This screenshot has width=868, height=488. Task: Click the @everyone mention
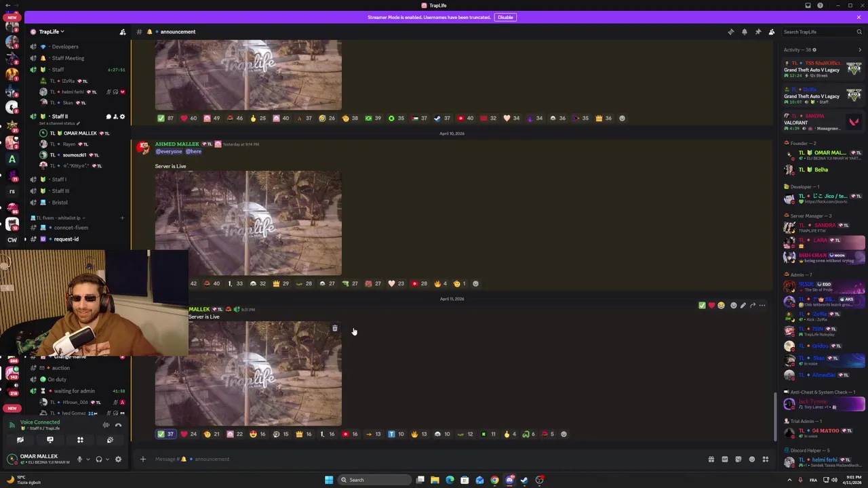pyautogui.click(x=169, y=151)
